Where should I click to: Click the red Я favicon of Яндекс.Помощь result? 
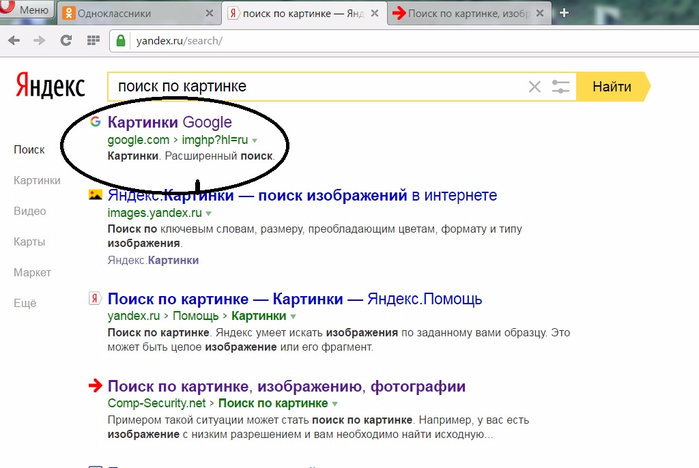coord(95,298)
